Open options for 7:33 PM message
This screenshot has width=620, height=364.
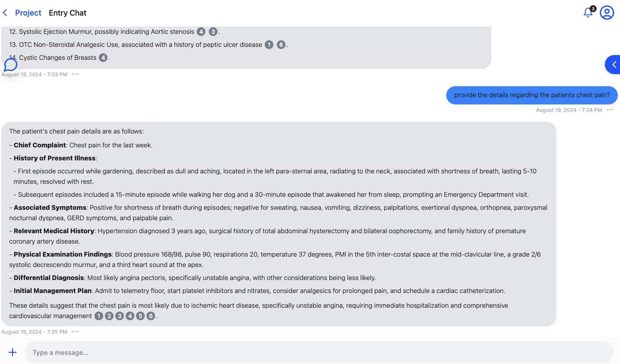75,75
